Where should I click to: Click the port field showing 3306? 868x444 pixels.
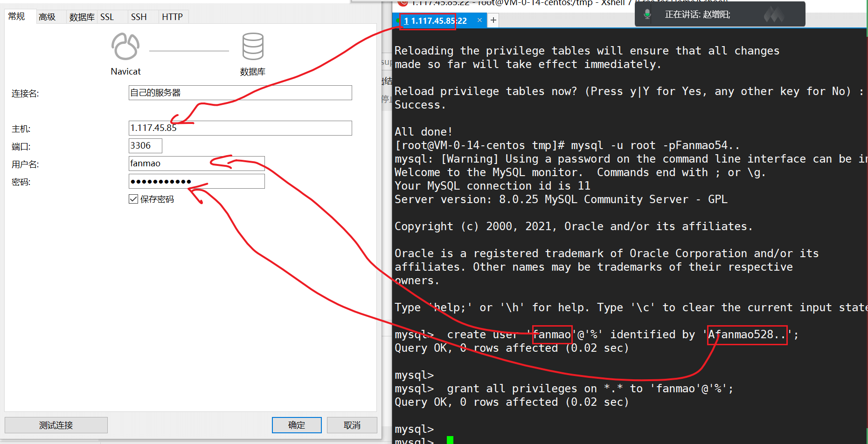pos(146,146)
